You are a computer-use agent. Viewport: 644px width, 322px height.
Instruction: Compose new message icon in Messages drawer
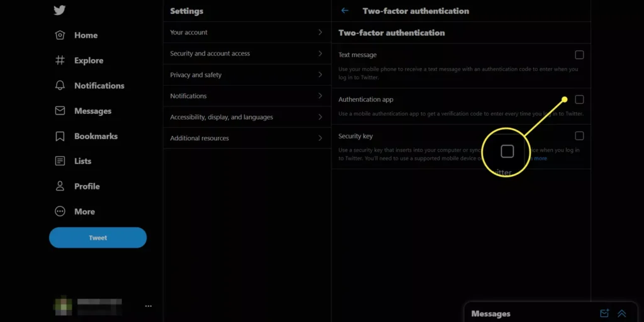pos(604,313)
